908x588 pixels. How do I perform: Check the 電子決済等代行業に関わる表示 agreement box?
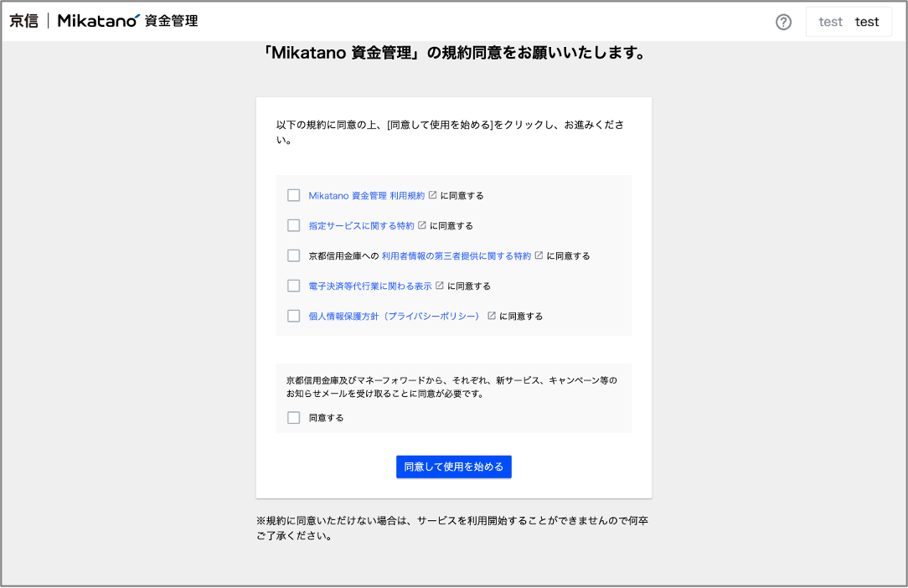point(294,286)
